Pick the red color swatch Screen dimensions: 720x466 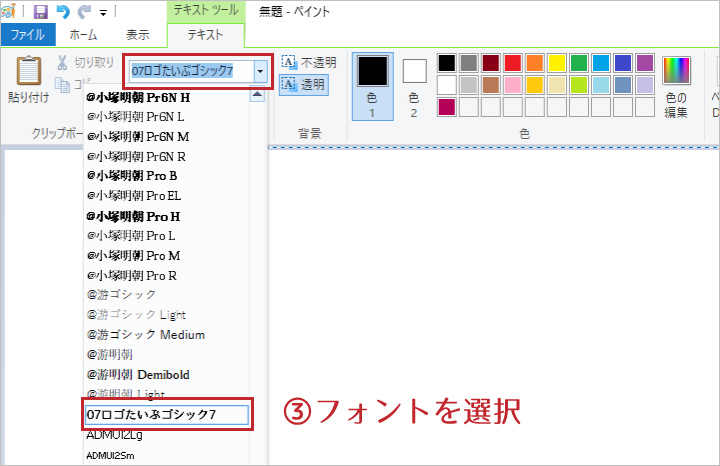tap(513, 63)
